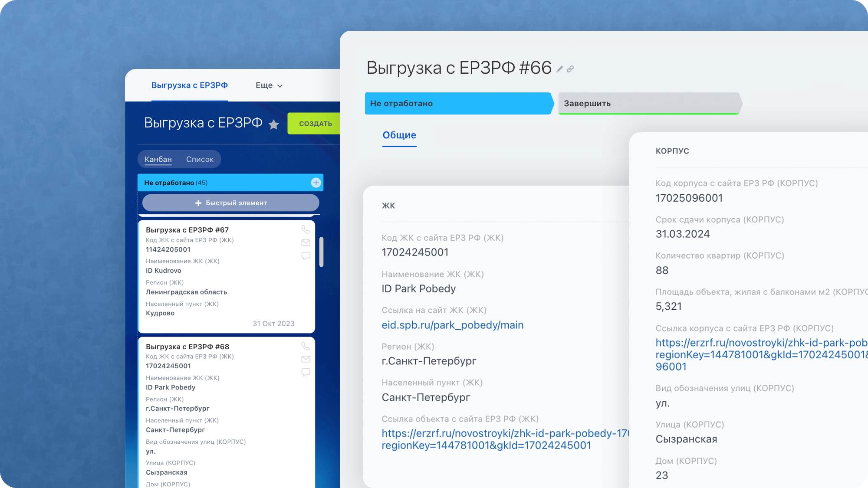Image resolution: width=868 pixels, height=488 pixels.
Task: Open the Общие tab
Action: coord(399,135)
